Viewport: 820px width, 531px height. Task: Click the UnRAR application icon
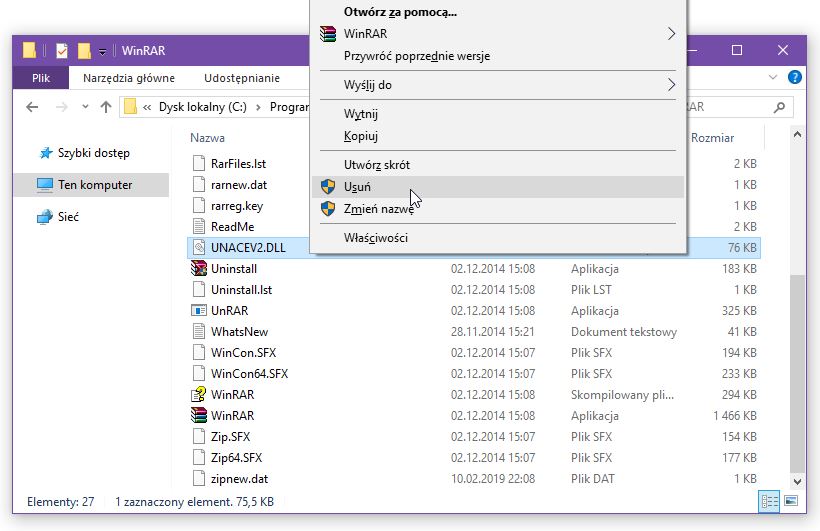199,311
